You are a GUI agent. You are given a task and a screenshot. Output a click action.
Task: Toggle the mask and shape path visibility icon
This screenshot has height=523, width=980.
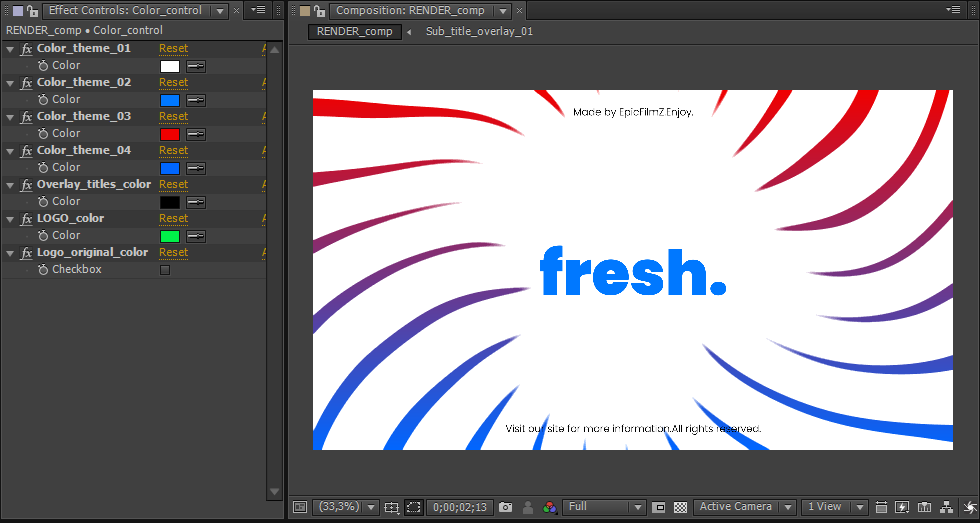(413, 507)
